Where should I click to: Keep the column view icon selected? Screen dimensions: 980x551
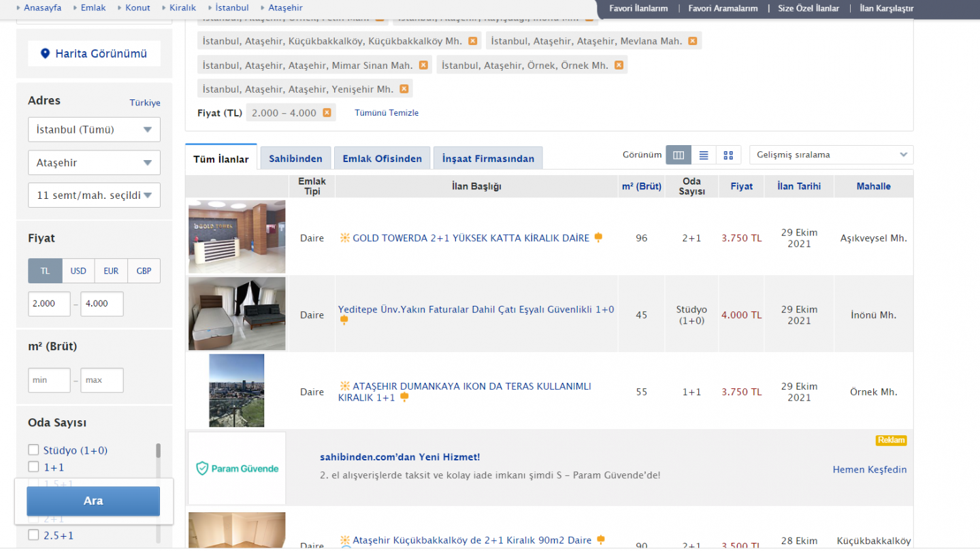(x=678, y=155)
